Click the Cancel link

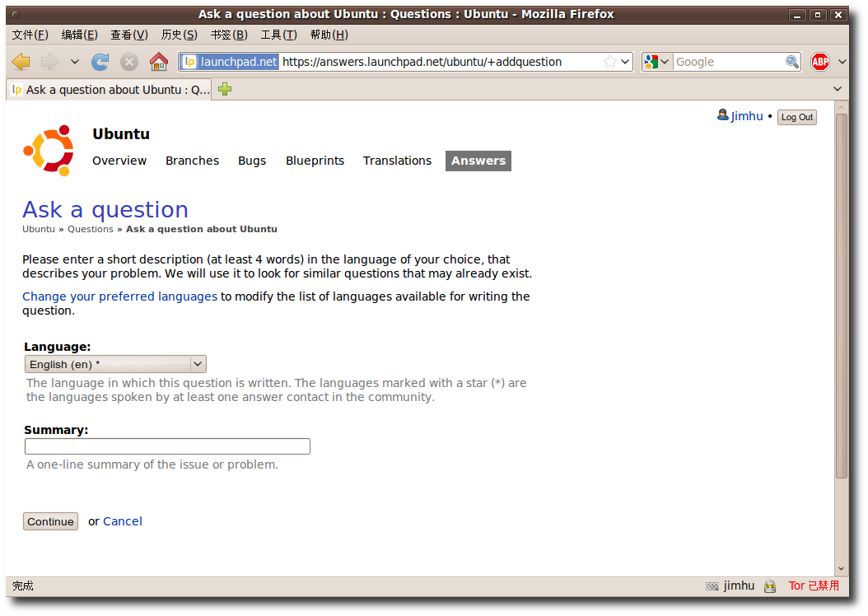(123, 521)
